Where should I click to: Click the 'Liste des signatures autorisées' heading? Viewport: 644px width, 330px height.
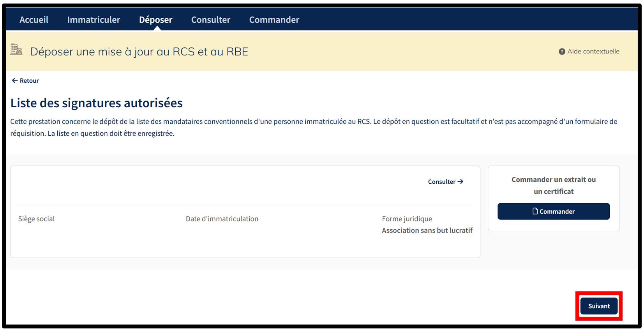pos(97,103)
